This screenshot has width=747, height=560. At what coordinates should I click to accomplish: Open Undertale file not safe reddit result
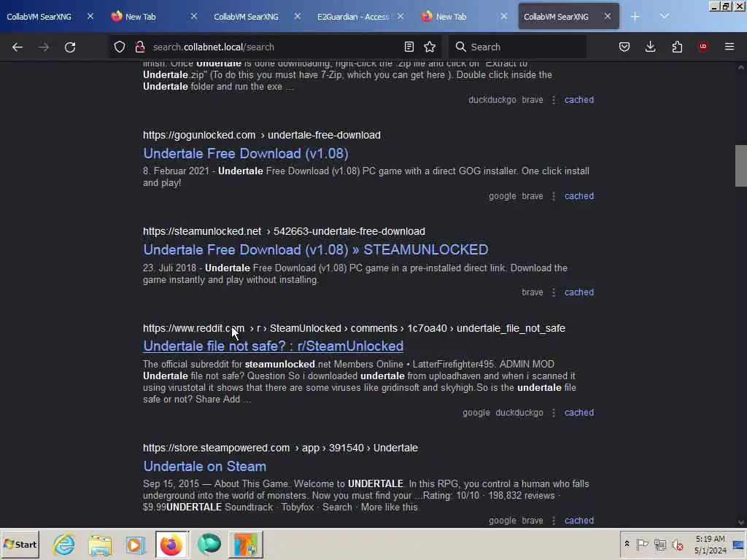pos(274,346)
